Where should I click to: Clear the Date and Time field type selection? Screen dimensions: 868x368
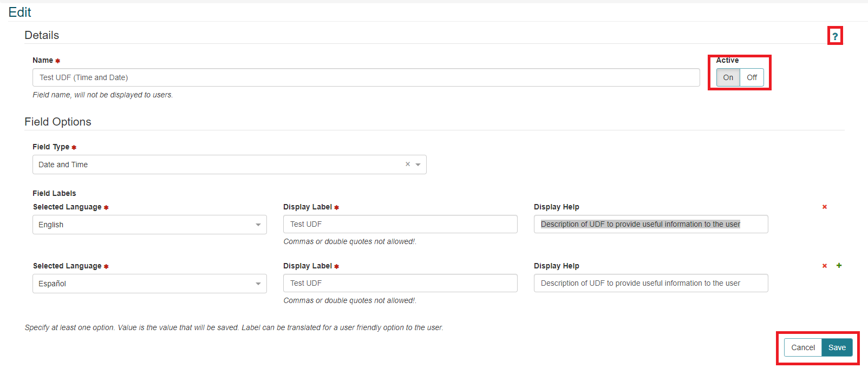408,165
